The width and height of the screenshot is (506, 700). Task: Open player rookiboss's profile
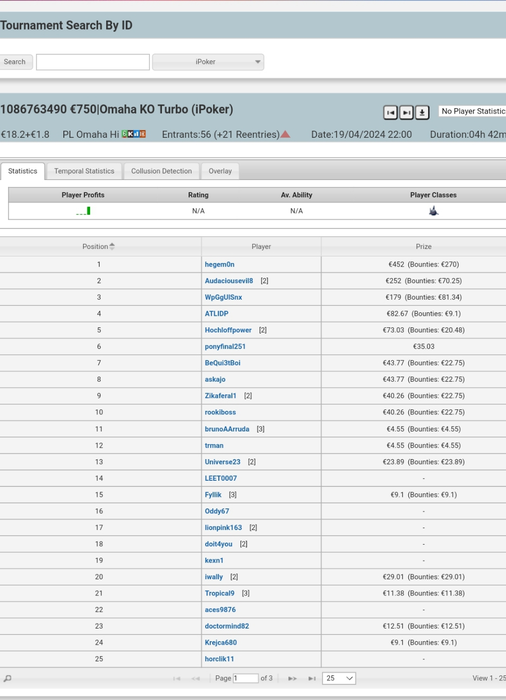(x=220, y=412)
